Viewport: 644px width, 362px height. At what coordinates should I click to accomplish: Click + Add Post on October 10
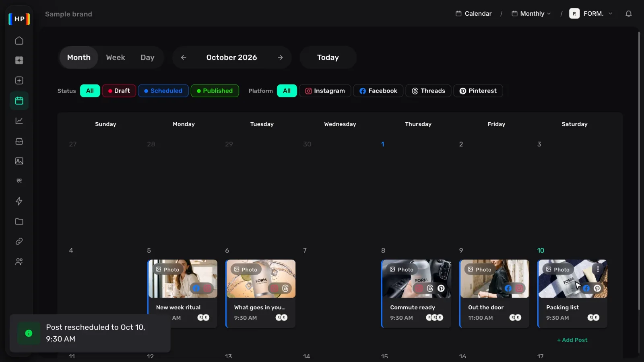pyautogui.click(x=572, y=340)
